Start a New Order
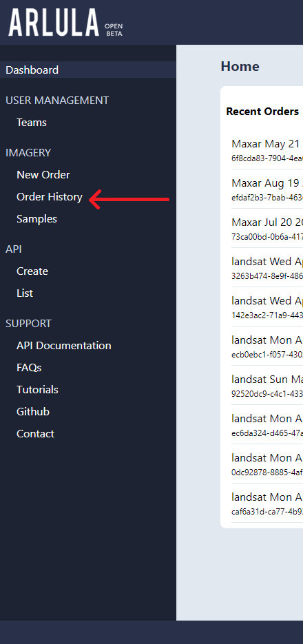Image resolution: width=303 pixels, height=644 pixels. click(x=43, y=174)
